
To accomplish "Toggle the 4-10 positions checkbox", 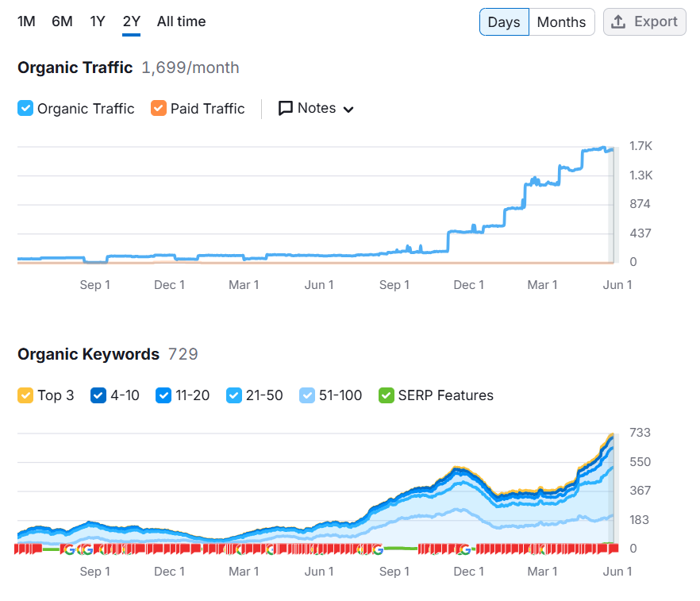I will click(98, 395).
